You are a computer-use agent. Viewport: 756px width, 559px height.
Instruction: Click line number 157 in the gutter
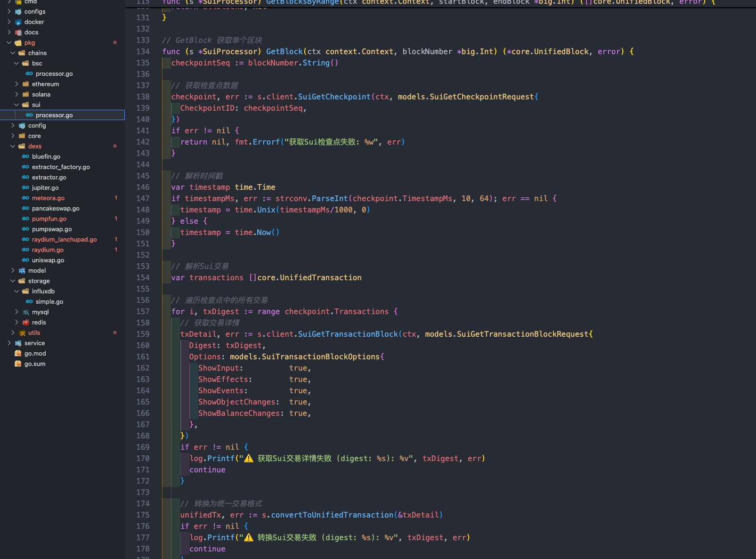(x=143, y=311)
